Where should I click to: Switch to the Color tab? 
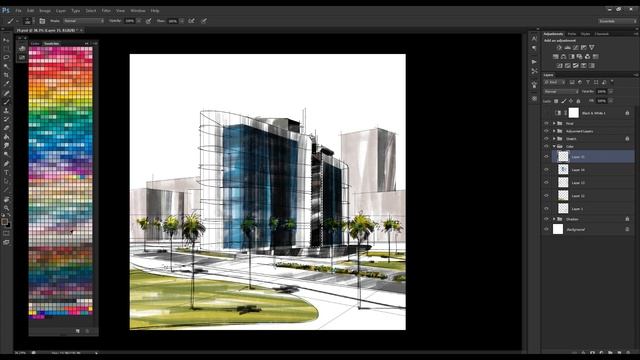coord(36,43)
